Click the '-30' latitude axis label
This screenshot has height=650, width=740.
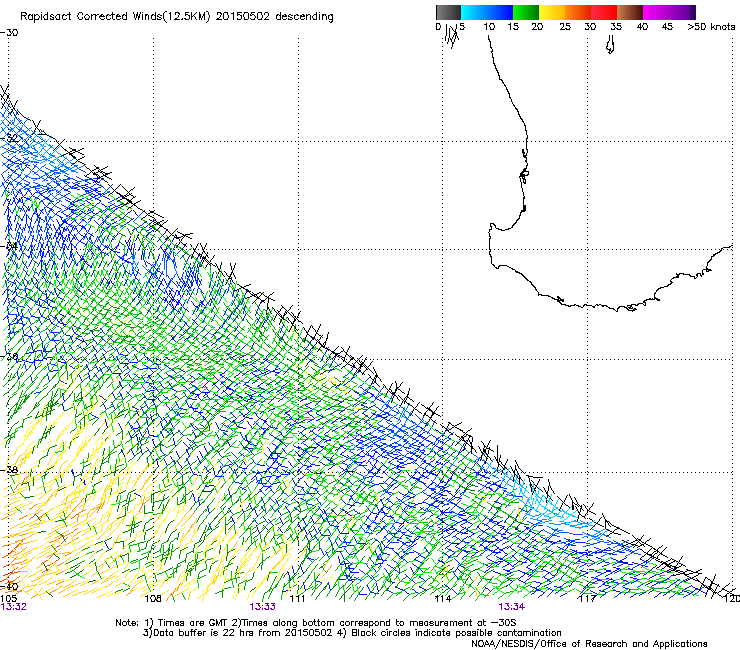[x=9, y=33]
